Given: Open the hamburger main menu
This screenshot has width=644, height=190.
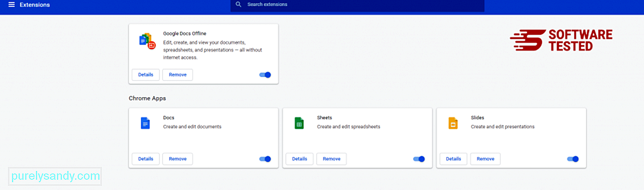Looking at the screenshot, I should coord(12,5).
